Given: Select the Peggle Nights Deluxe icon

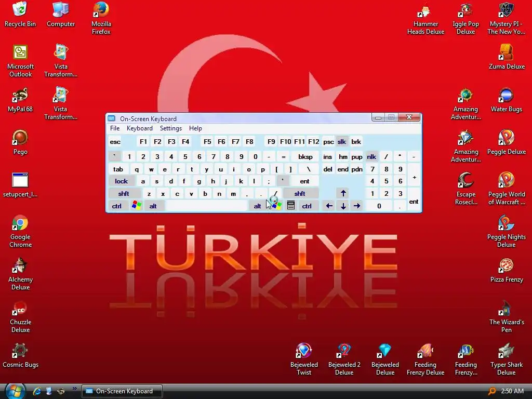Looking at the screenshot, I should (506, 231).
